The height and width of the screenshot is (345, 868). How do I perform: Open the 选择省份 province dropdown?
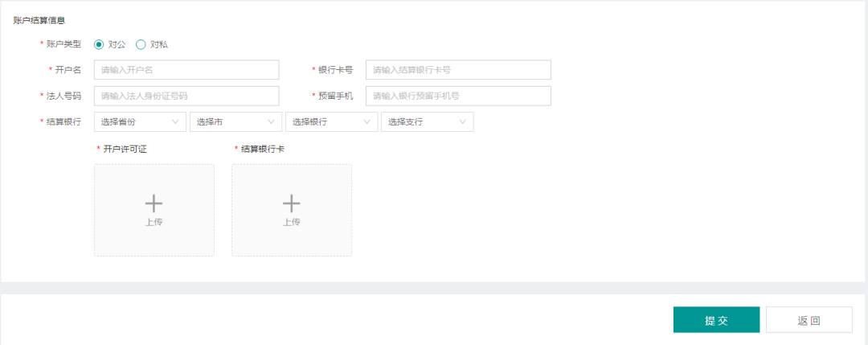click(x=140, y=121)
